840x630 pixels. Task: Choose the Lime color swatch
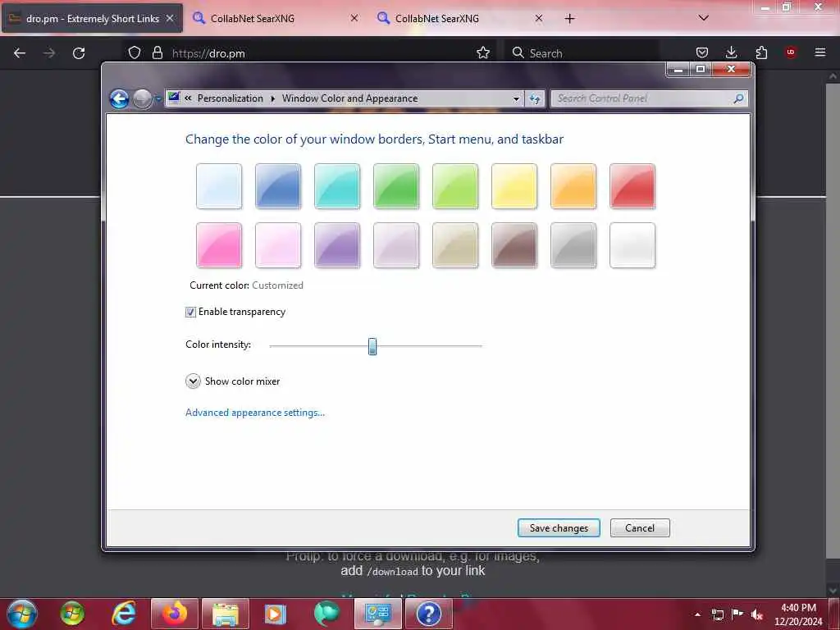pyautogui.click(x=454, y=186)
